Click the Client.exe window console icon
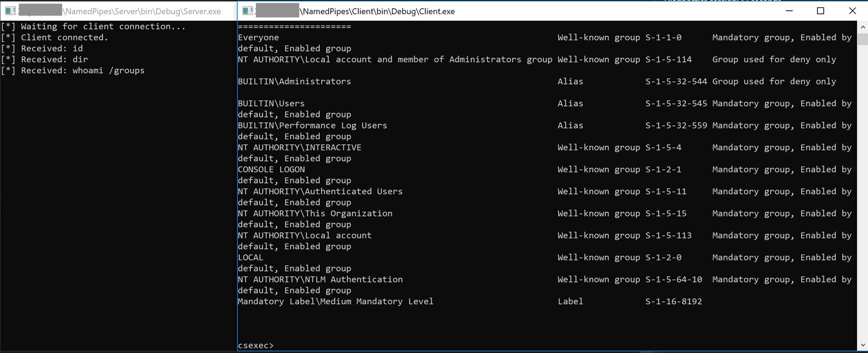Image resolution: width=868 pixels, height=353 pixels. 248,11
